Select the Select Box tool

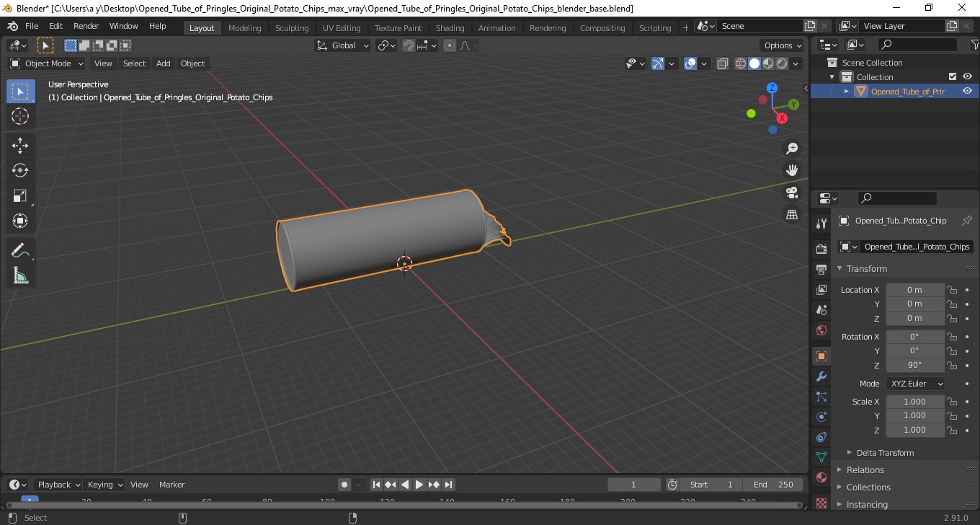(20, 92)
